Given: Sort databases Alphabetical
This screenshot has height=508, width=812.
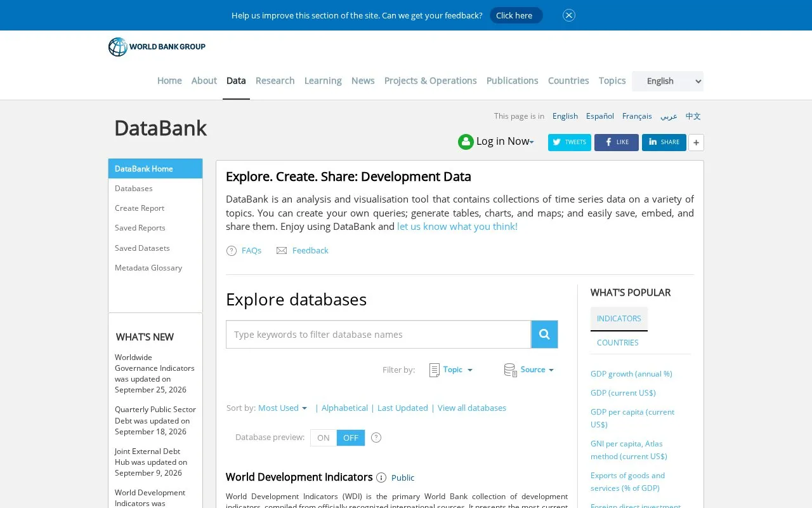Looking at the screenshot, I should [344, 408].
